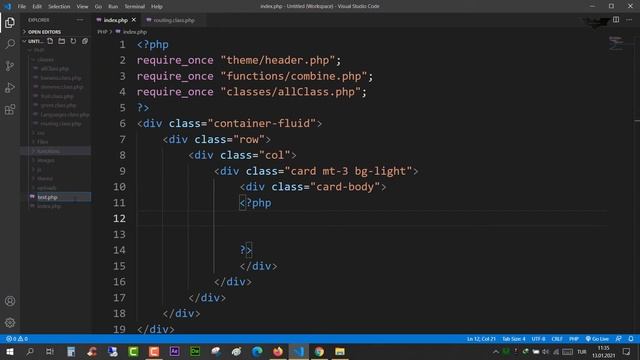Open the Selection menu

(59, 7)
